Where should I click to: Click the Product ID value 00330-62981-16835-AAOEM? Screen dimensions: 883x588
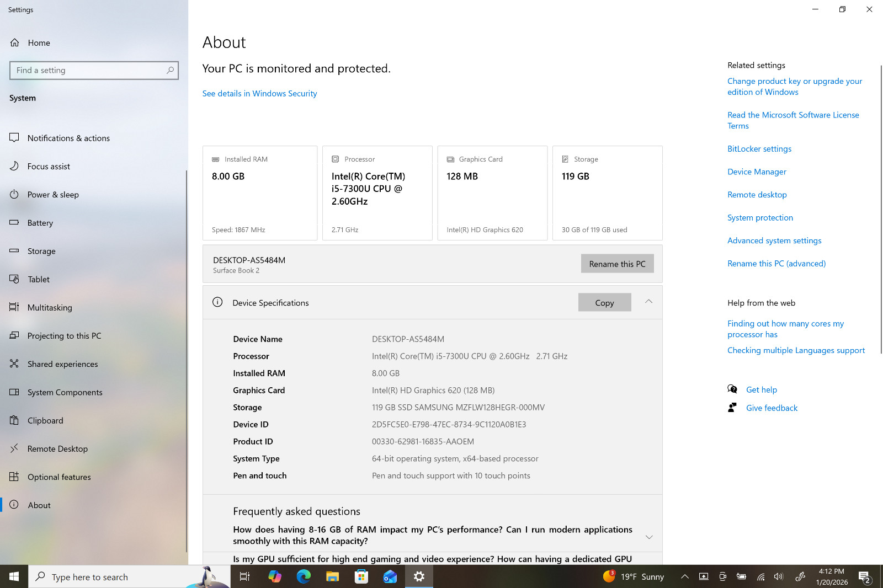(423, 441)
